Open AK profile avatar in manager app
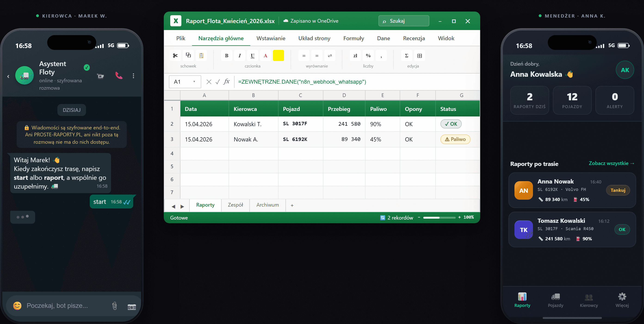This screenshot has height=324, width=644. pyautogui.click(x=625, y=70)
